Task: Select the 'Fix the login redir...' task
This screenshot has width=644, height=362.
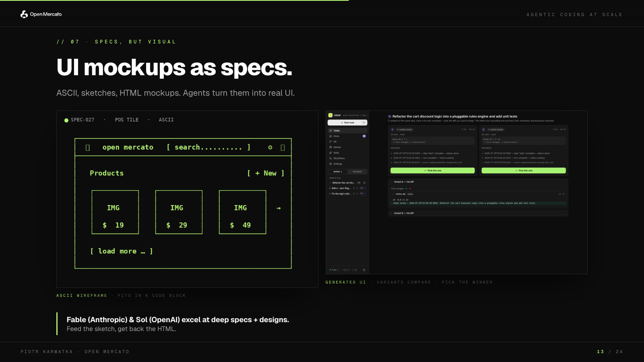Action: [x=341, y=194]
